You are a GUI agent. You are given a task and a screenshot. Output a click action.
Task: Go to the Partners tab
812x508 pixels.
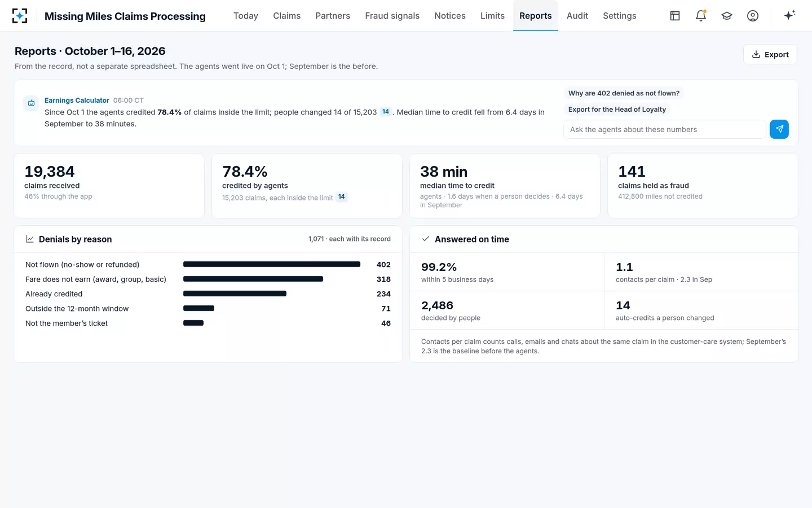click(x=333, y=16)
